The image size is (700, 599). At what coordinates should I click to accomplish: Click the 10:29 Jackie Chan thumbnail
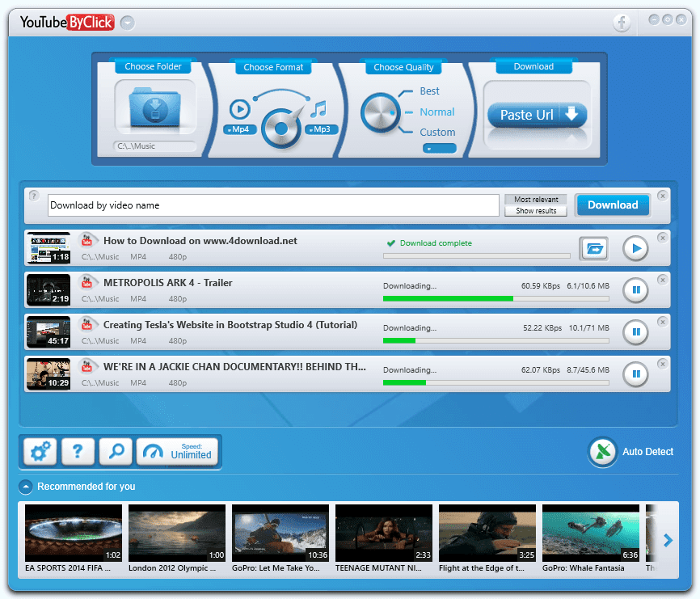pos(48,374)
